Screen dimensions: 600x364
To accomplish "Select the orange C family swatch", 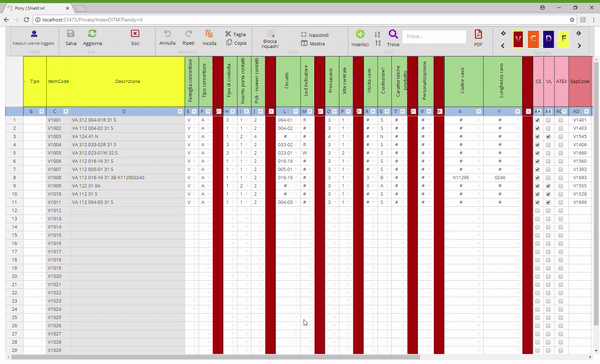I will point(533,39).
